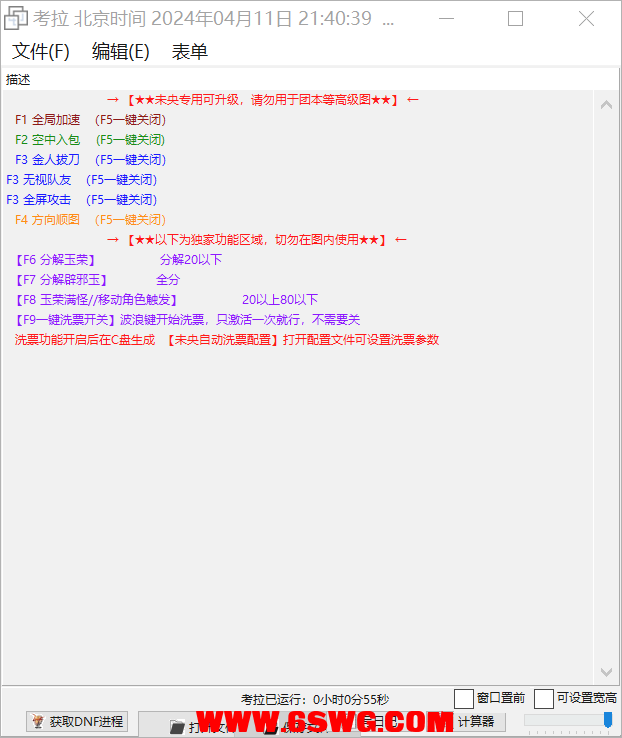Screen dimensions: 622x738
Task: Open the 表单 menu
Action: pos(189,51)
